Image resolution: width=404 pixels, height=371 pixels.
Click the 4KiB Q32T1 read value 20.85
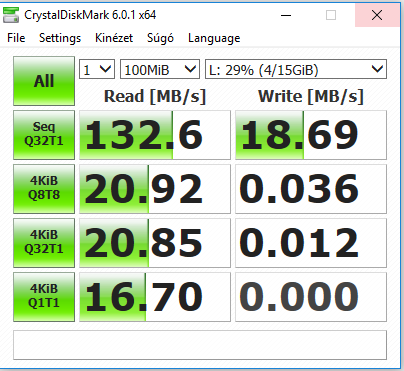pyautogui.click(x=155, y=243)
